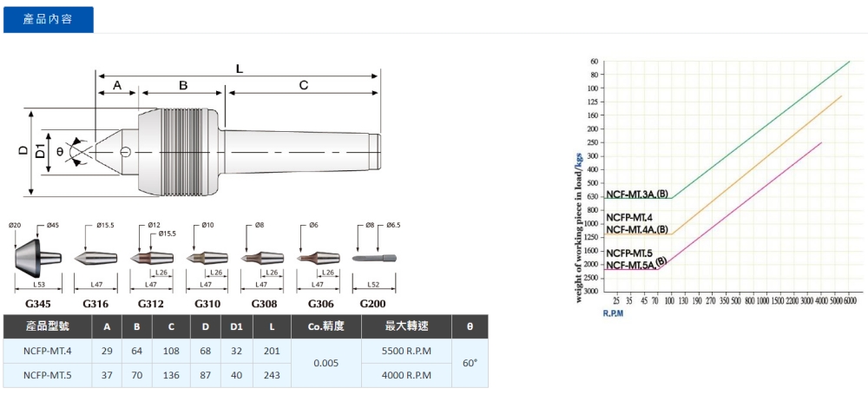Image resolution: width=868 pixels, height=395 pixels.
Task: Click the 最大轉速 column header
Action: pyautogui.click(x=407, y=326)
